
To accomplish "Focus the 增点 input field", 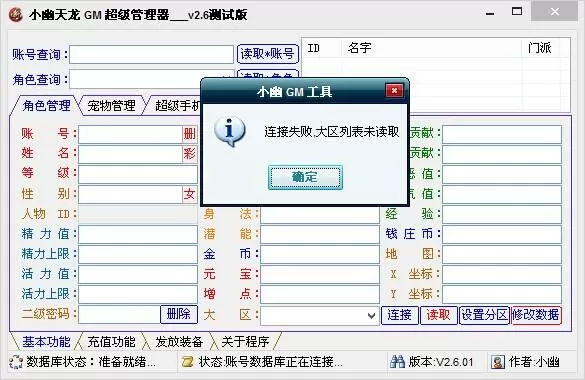I will click(x=320, y=295).
